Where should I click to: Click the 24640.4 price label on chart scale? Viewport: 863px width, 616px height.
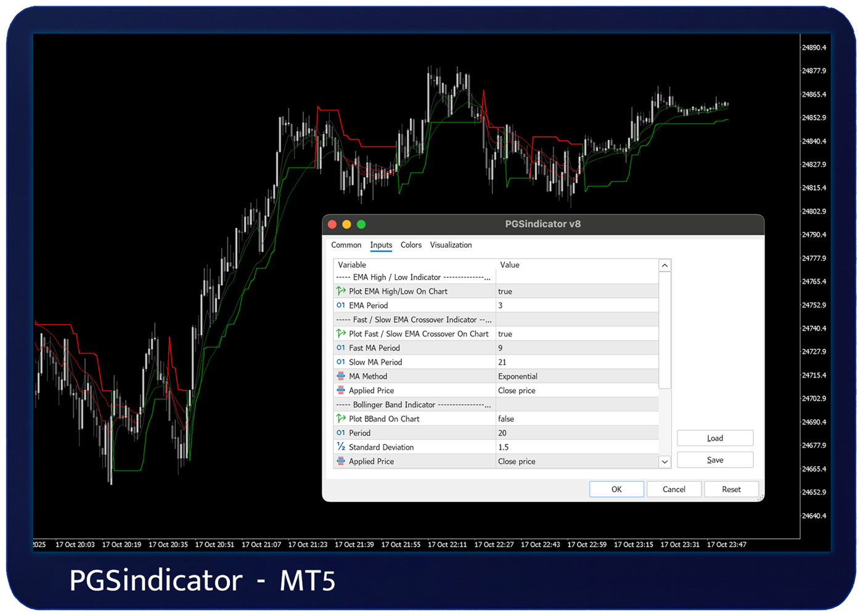point(814,516)
